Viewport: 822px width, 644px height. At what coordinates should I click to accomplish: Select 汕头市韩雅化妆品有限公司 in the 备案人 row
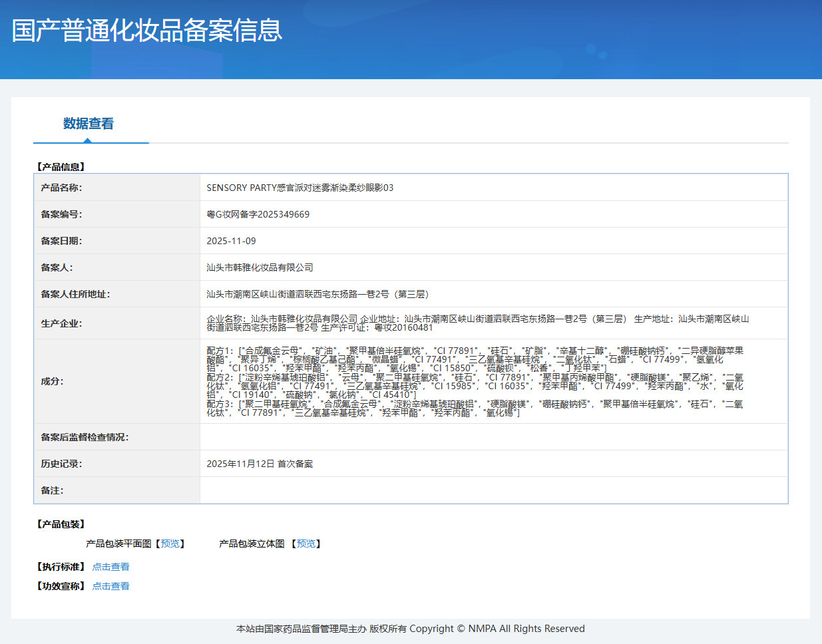260,267
